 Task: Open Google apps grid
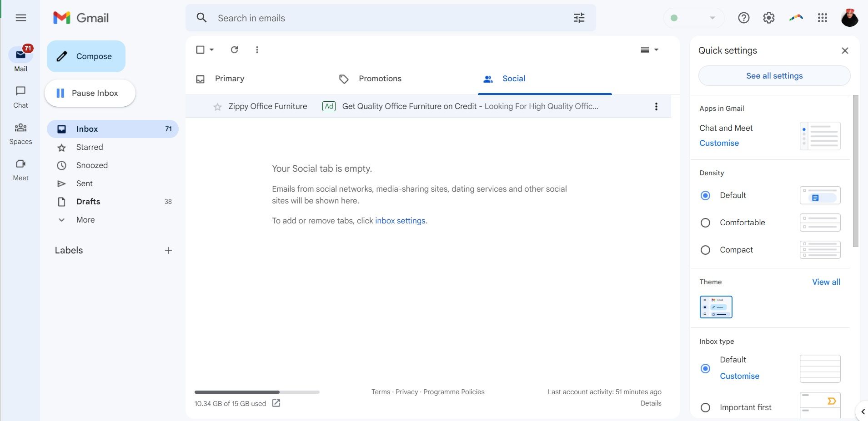822,18
